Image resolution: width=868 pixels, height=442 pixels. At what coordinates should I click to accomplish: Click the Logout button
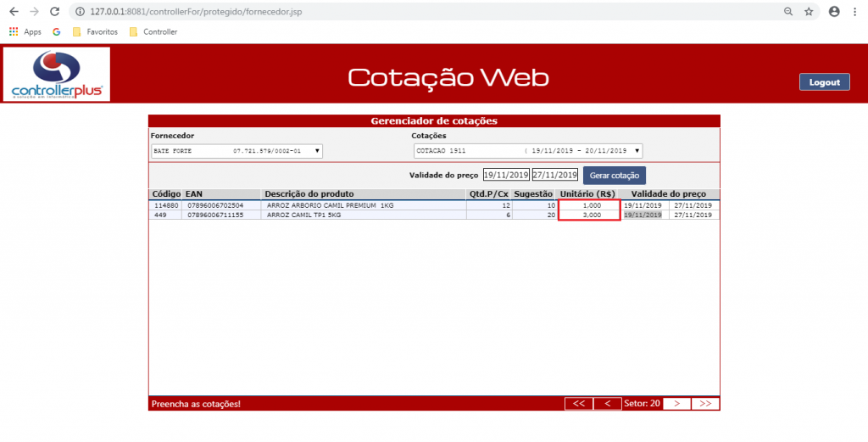pyautogui.click(x=824, y=82)
